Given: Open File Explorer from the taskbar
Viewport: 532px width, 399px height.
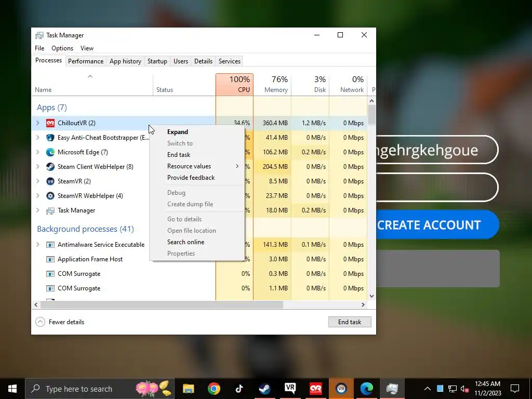Looking at the screenshot, I should point(188,389).
